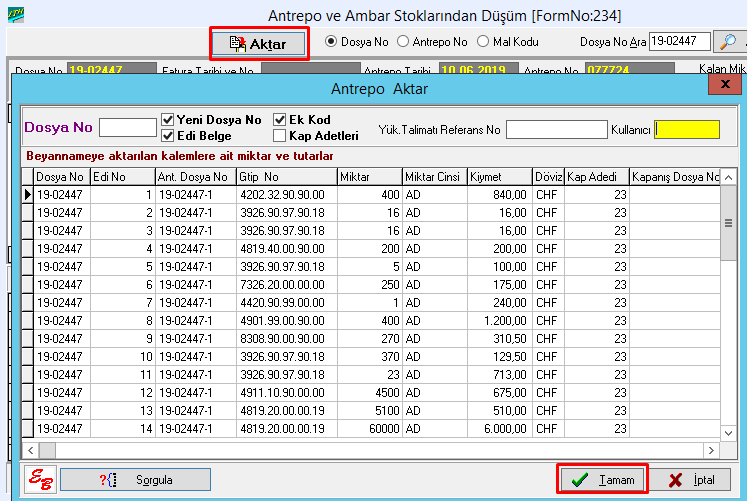Click Kıymet cell 175,00

(x=499, y=285)
